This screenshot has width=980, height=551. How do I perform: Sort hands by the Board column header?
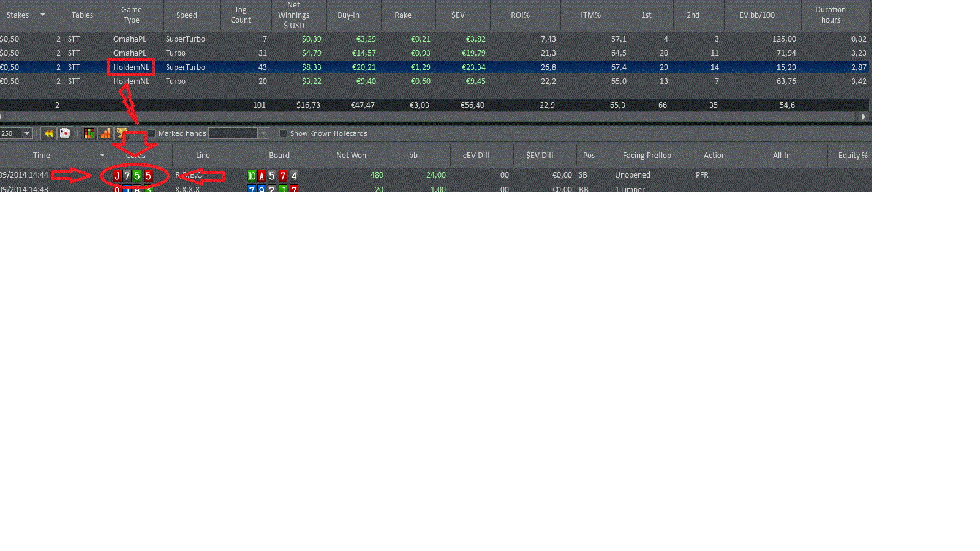(279, 155)
